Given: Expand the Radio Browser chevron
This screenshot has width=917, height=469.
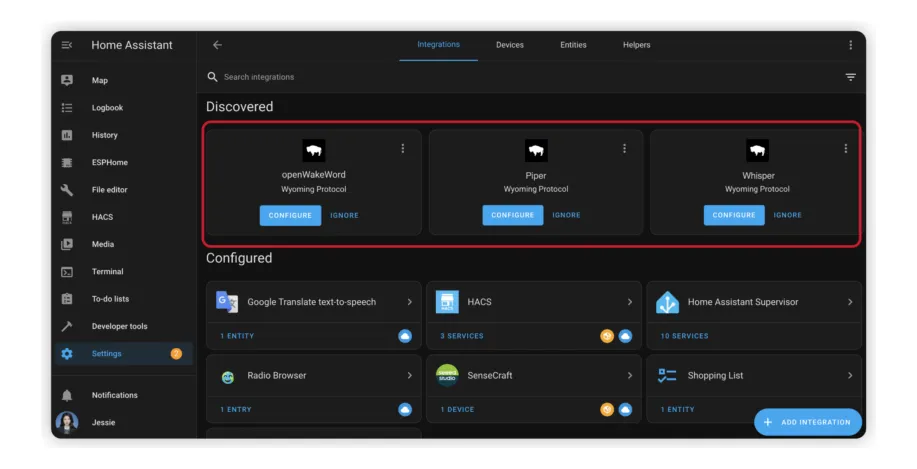Looking at the screenshot, I should [x=409, y=375].
